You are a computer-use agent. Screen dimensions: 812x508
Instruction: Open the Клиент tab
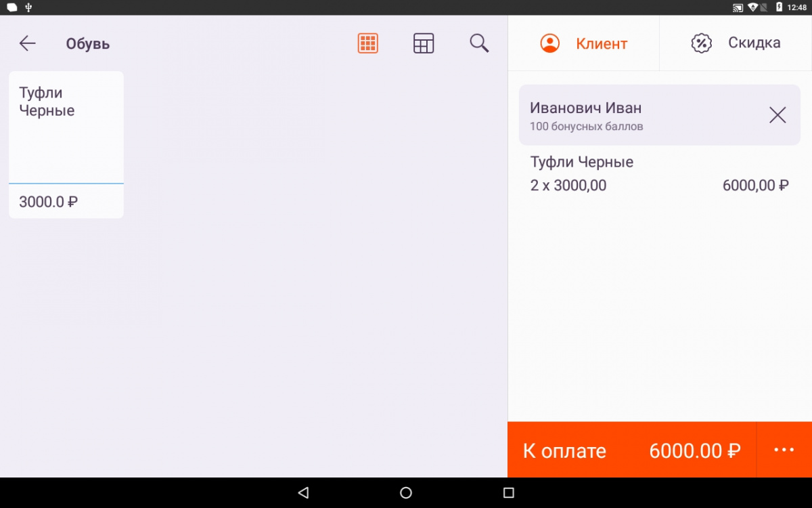coord(583,43)
